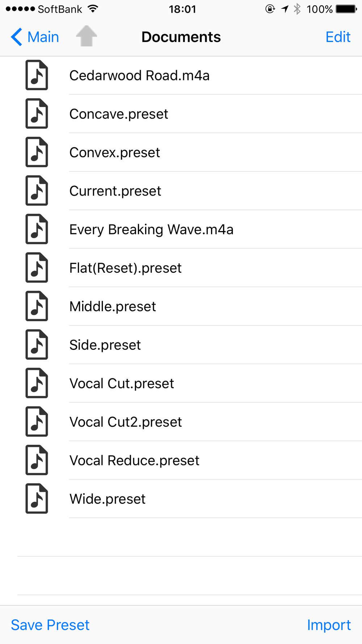Tap the Cedarwood Road.m4a file icon
Viewport: 362px width, 644px height.
(37, 75)
